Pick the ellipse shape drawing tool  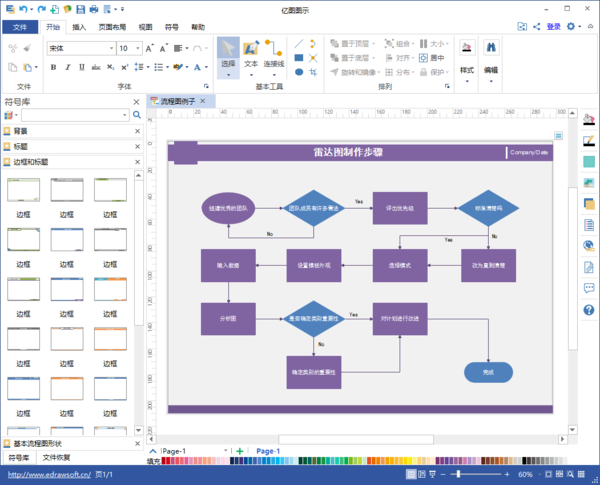point(299,72)
